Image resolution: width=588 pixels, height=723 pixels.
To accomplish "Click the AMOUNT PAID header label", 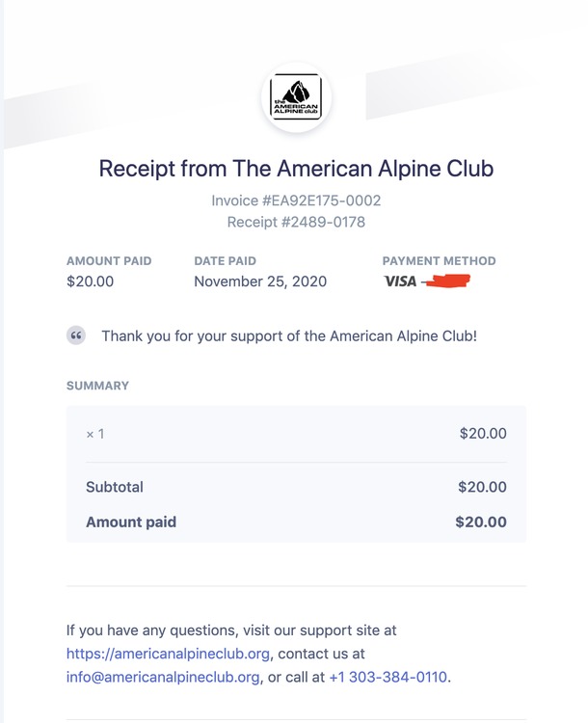I will pyautogui.click(x=109, y=260).
